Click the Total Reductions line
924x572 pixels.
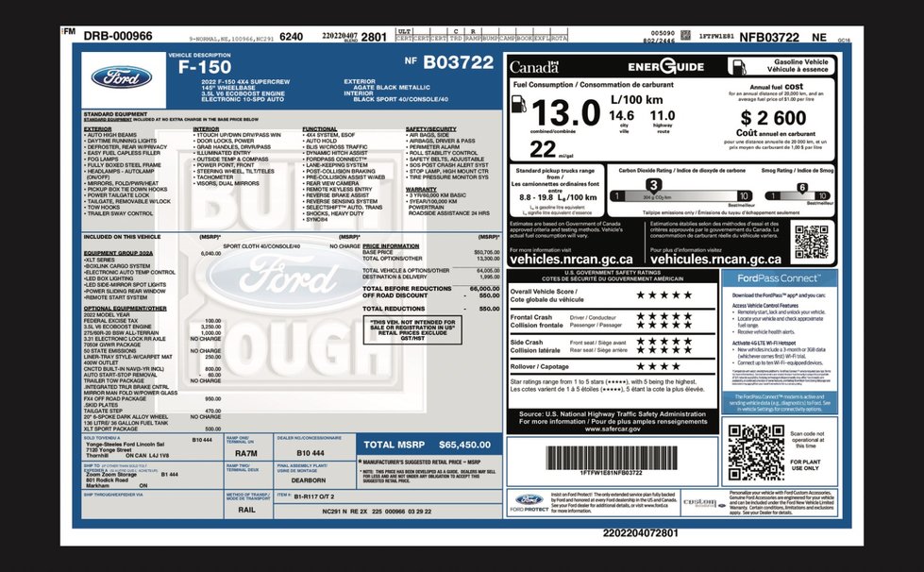pos(430,309)
